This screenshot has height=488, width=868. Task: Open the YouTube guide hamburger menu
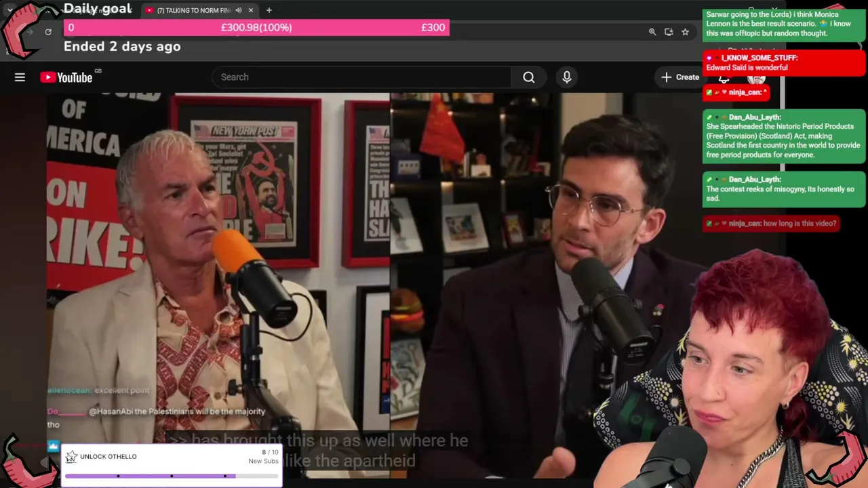(x=20, y=77)
